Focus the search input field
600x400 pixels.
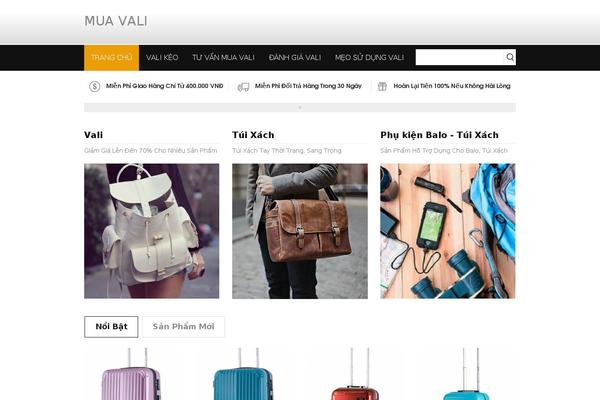(x=459, y=57)
